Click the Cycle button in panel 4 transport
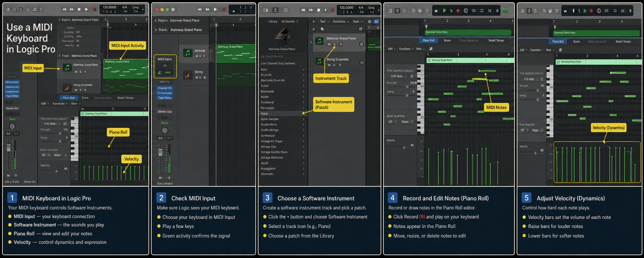This screenshot has width=644, height=258. click(466, 11)
